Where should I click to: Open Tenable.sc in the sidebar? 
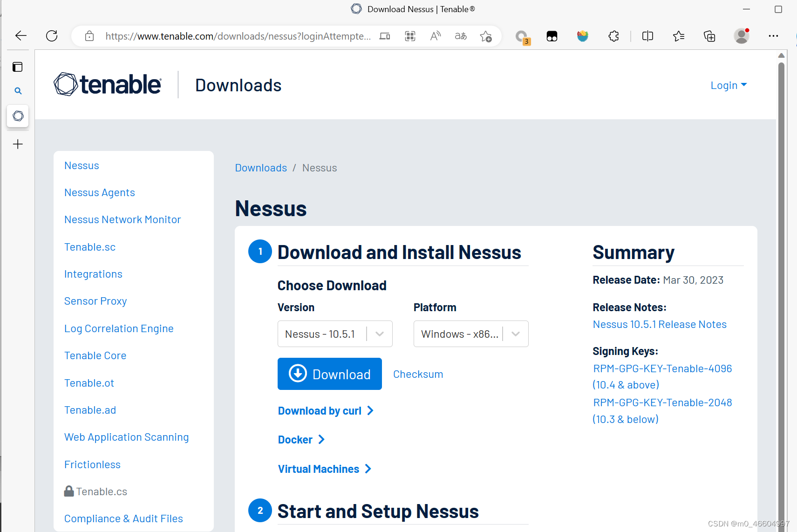point(90,247)
